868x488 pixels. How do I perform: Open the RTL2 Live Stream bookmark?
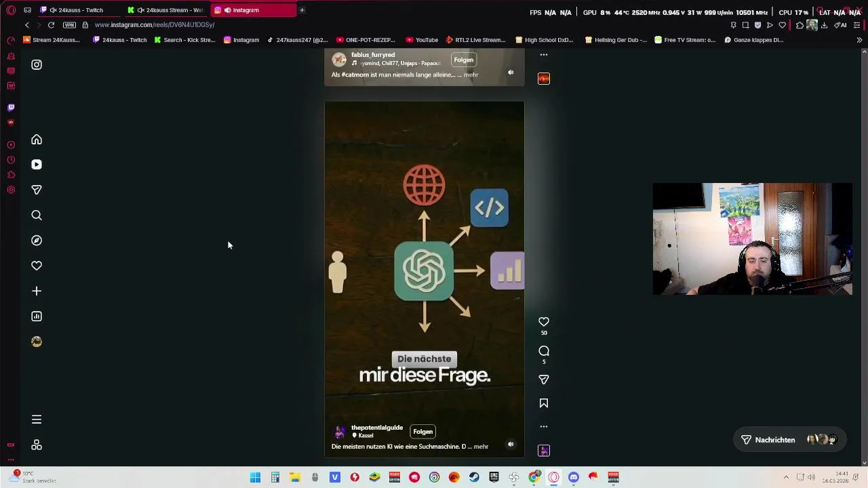click(x=475, y=40)
